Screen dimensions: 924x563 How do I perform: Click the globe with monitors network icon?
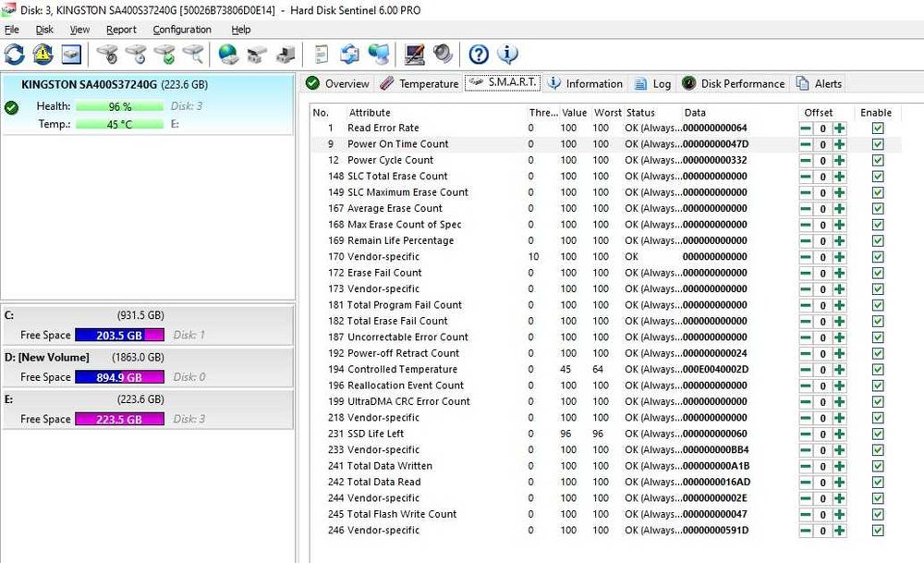coord(379,55)
